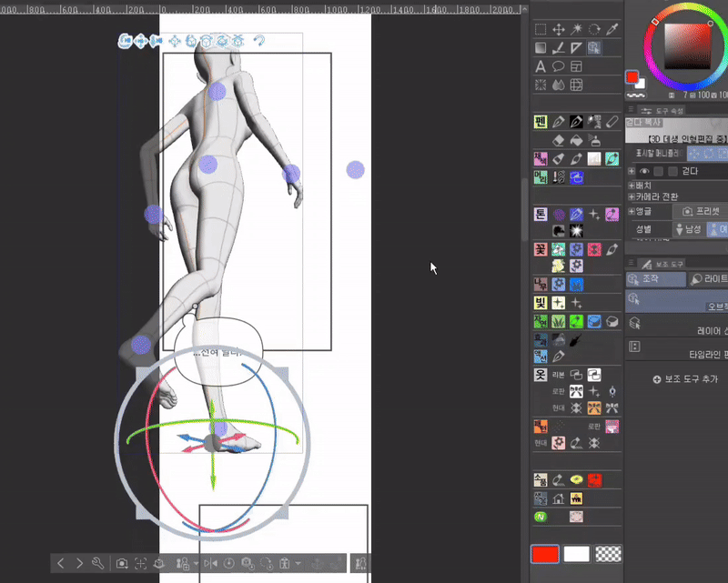Click the magnet snap manipulator icon
Screen dimensions: 728x583
point(259,41)
